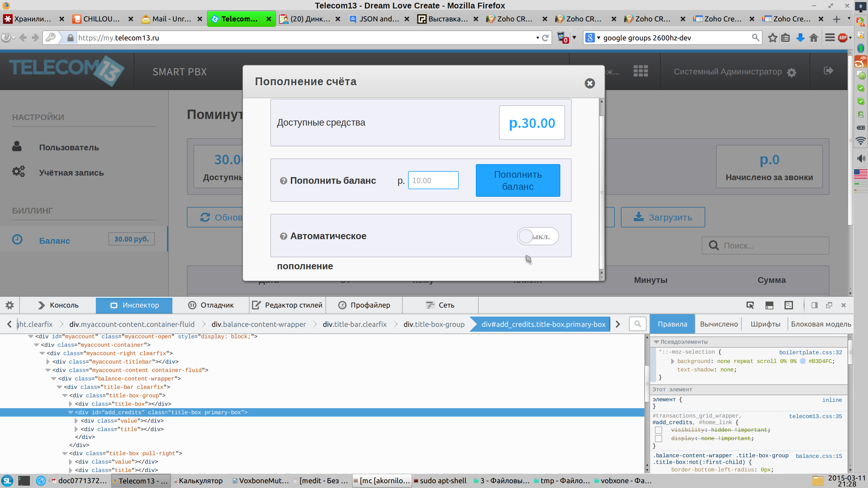Open the Firefox hamburger menu

coord(830,38)
